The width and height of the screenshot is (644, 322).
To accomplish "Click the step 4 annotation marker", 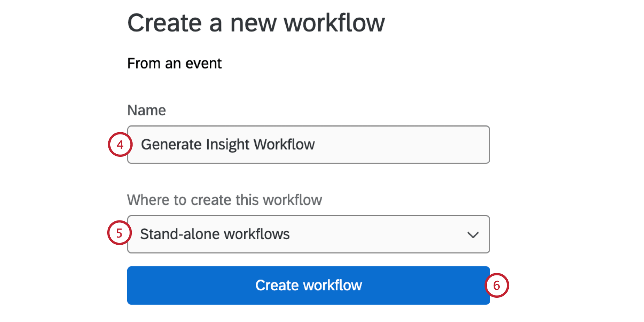I will [120, 144].
